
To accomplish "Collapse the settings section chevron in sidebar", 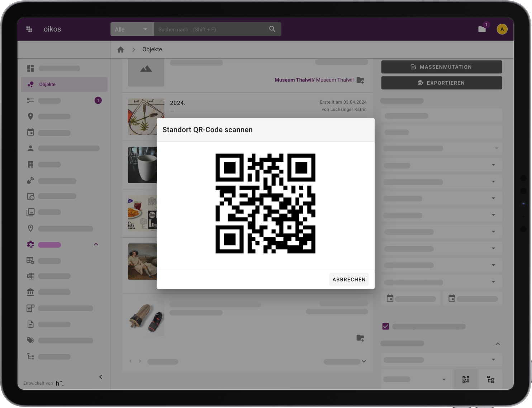I will tap(96, 245).
